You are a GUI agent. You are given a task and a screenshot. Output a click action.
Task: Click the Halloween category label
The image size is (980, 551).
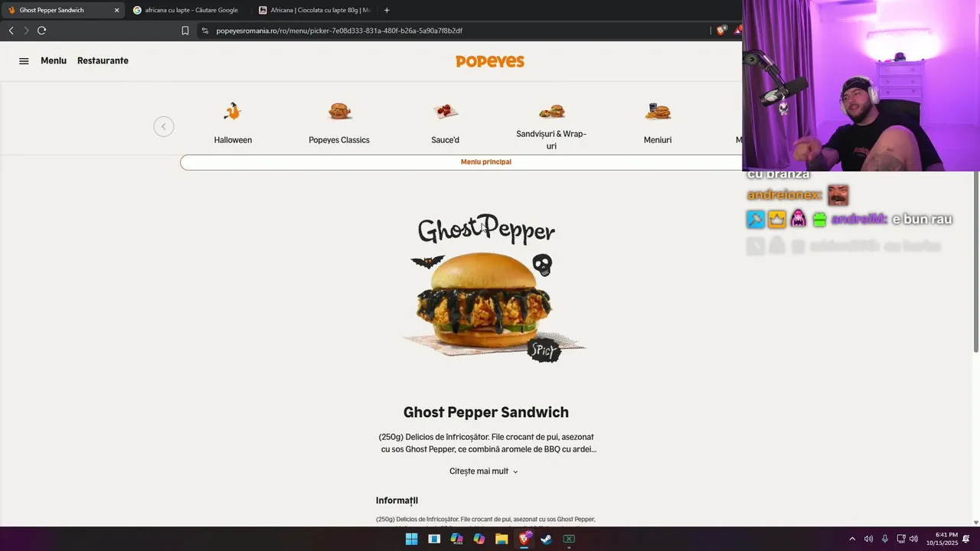pos(233,140)
